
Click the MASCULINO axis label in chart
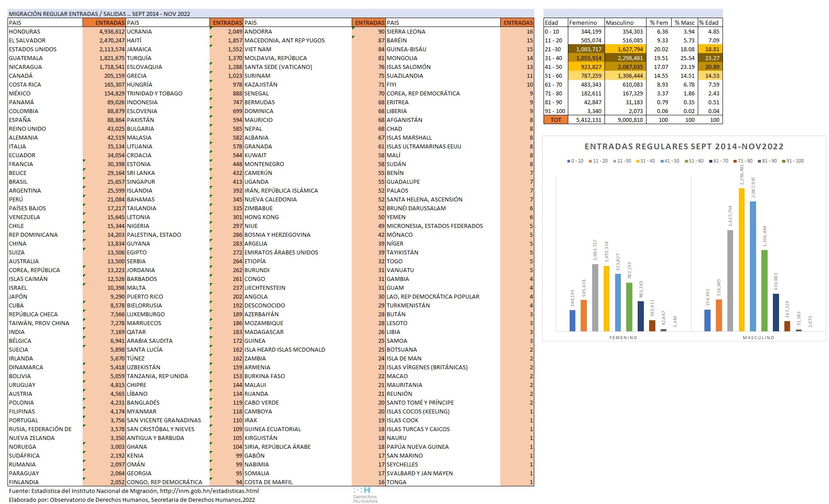[x=758, y=337]
